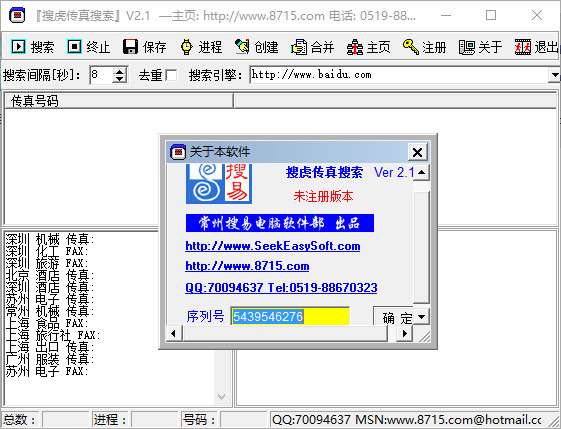This screenshot has height=429, width=561.
Task: Open the dropdown arrow beside 确定 button
Action: (x=421, y=317)
